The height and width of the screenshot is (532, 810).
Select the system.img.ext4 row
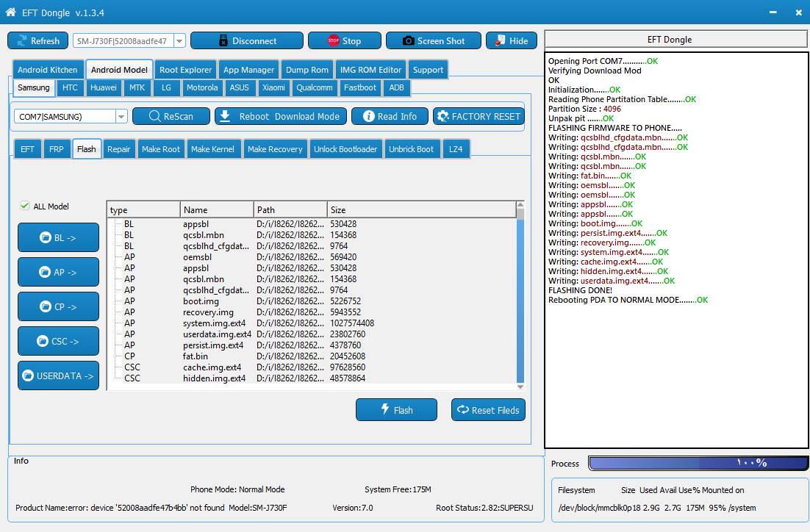tap(312, 323)
